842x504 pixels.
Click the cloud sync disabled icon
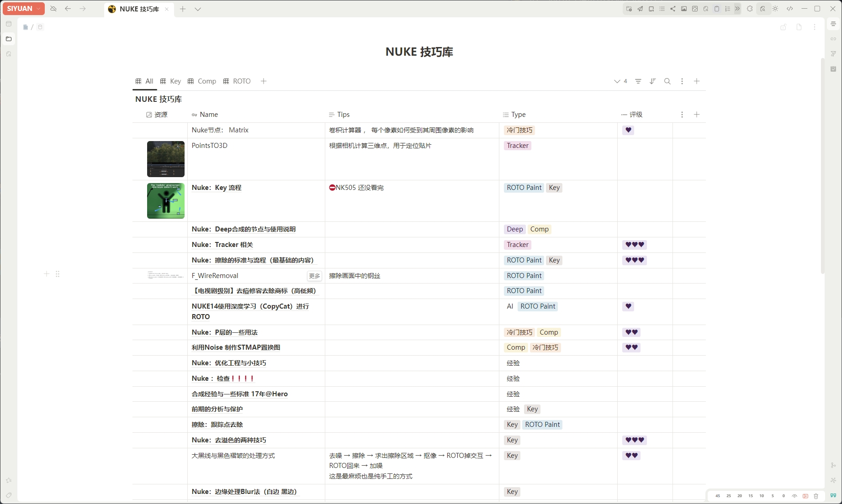point(53,9)
